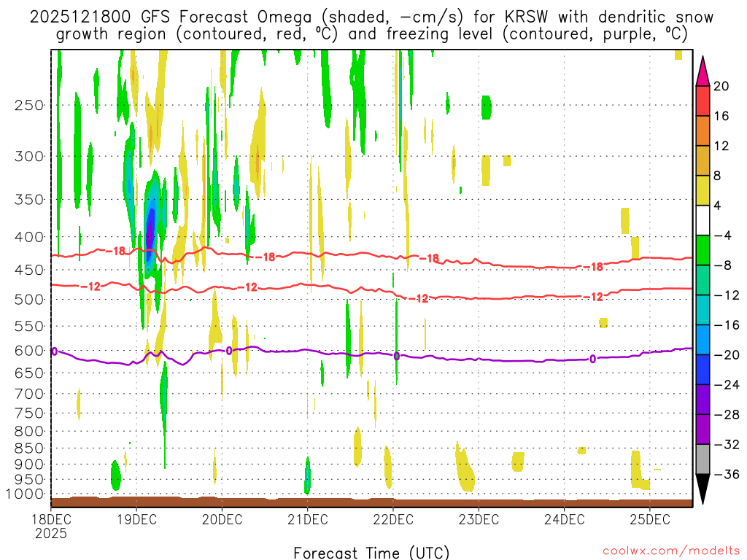Click the colorbar value 16
The image size is (747, 560).
721,116
